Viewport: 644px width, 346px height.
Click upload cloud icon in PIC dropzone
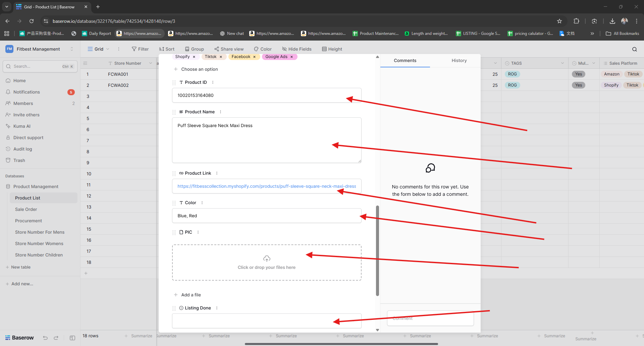pos(267,258)
